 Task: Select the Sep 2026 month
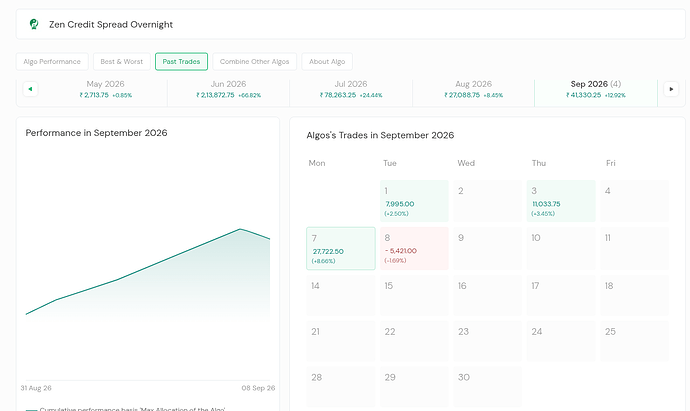pyautogui.click(x=596, y=89)
